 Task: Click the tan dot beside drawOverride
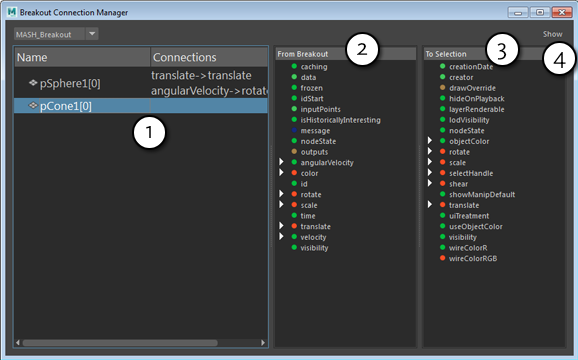[443, 88]
